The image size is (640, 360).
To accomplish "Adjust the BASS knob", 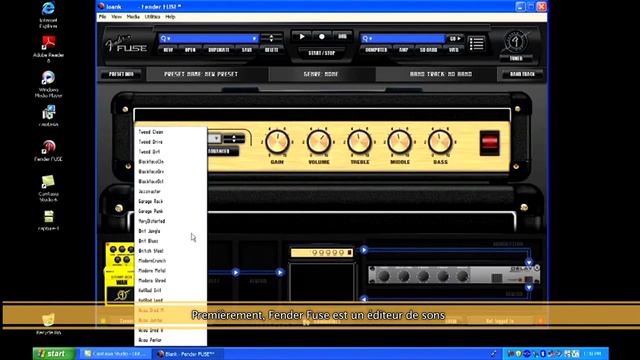I will click(x=440, y=142).
